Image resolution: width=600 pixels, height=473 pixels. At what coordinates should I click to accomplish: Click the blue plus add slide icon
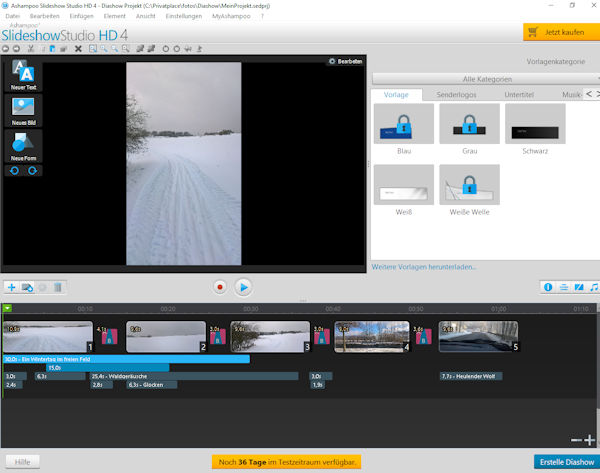point(11,287)
